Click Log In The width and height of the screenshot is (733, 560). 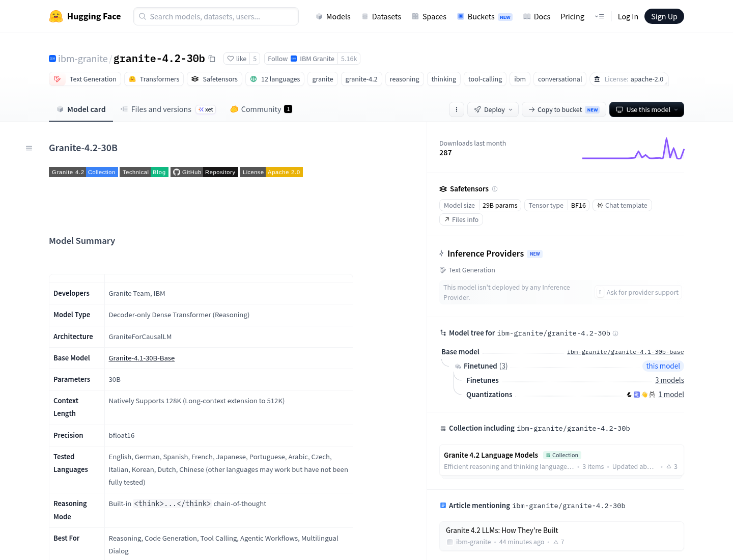628,16
